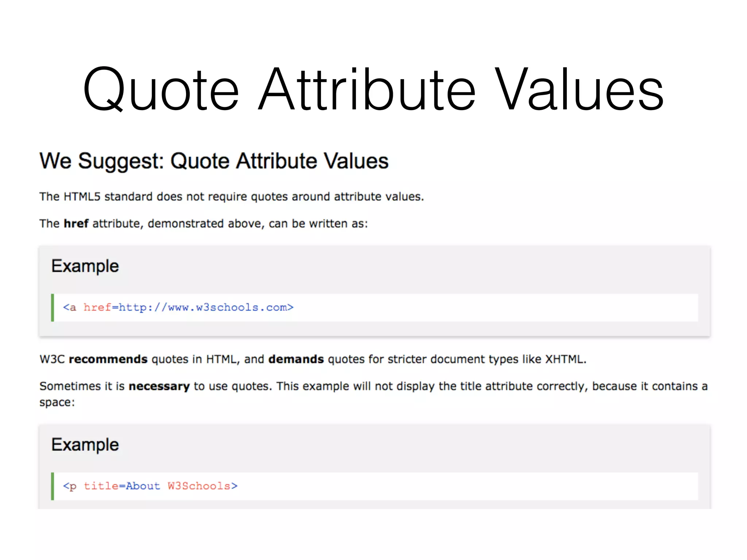Select the green bar beside second code snippet
Screen dimensions: 747x560
coord(53,486)
